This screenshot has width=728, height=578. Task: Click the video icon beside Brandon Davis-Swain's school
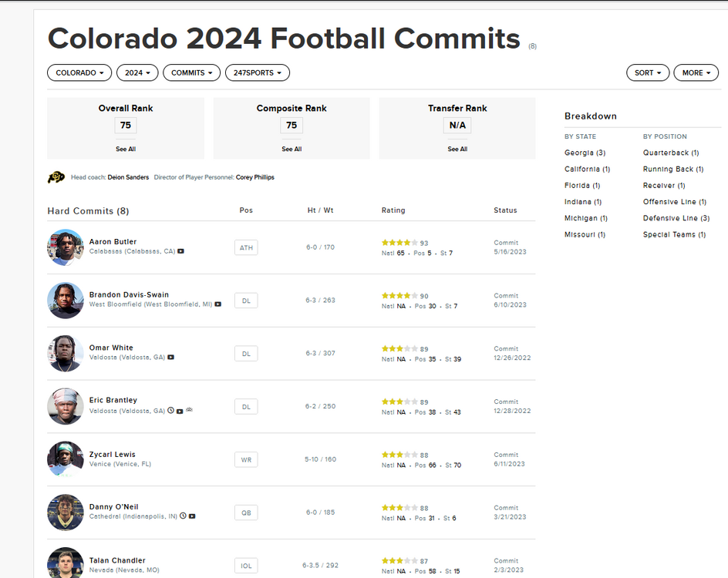click(x=218, y=304)
